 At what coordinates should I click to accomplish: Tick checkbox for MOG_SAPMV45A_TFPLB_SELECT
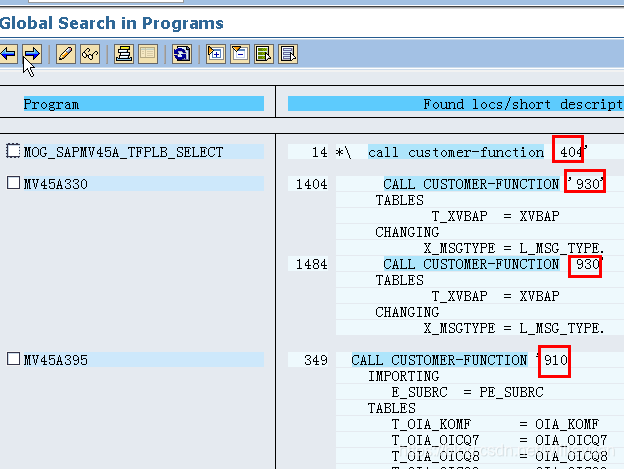[x=13, y=151]
